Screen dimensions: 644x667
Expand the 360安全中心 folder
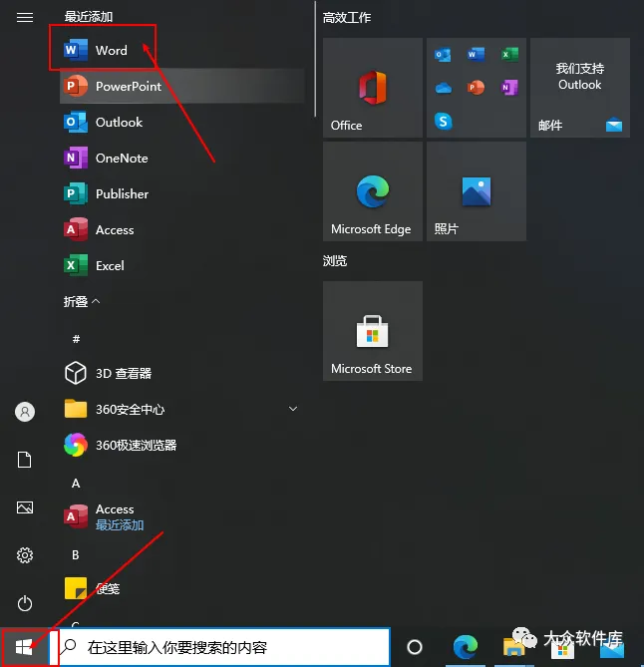tap(182, 409)
